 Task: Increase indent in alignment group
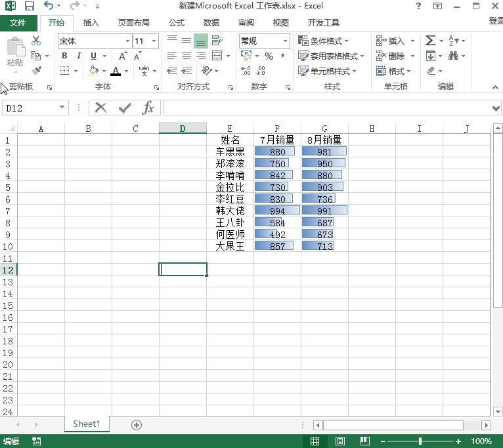[x=186, y=71]
